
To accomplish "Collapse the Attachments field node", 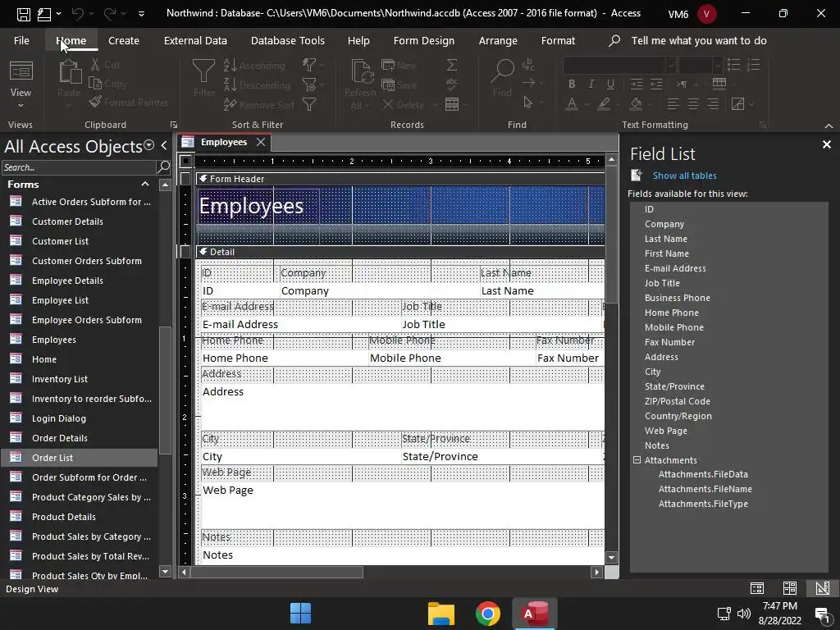I will (x=637, y=460).
